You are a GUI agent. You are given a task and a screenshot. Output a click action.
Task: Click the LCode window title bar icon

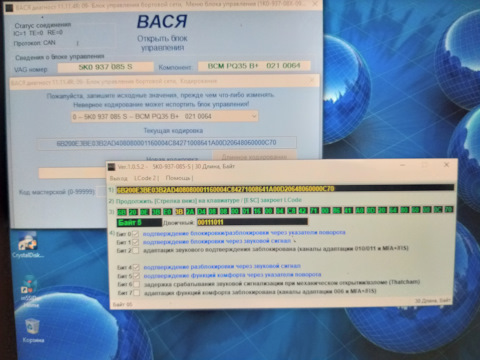coord(112,167)
